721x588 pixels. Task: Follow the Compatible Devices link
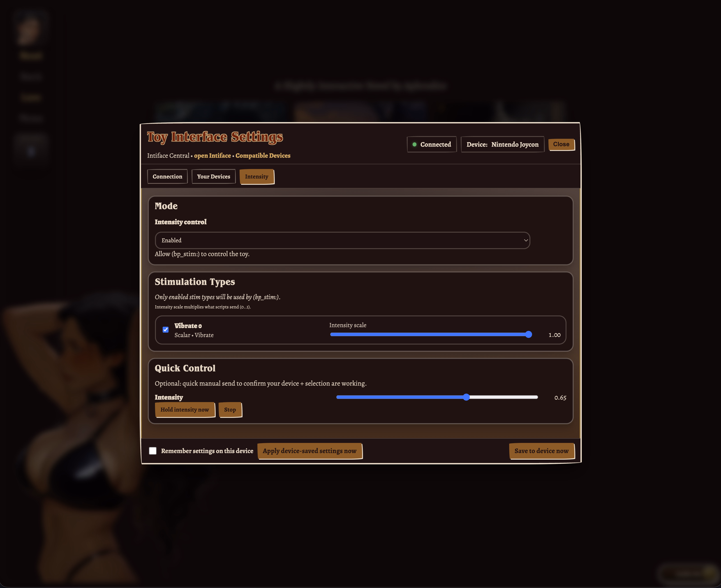point(263,155)
